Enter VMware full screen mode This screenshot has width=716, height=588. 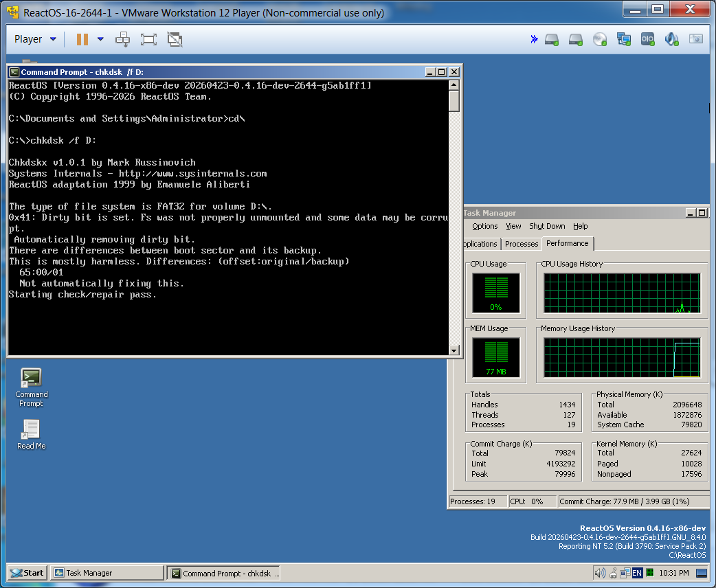pyautogui.click(x=148, y=39)
